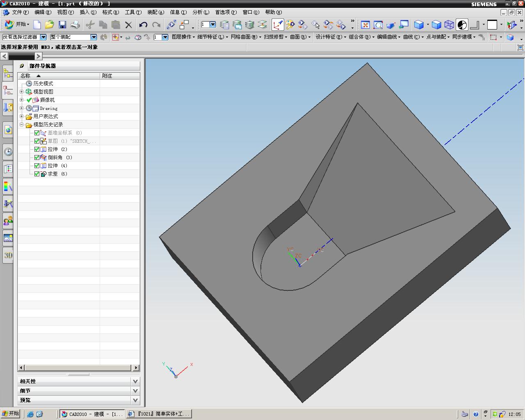This screenshot has width=525, height=420.
Task: Open the 设计特征 toolbar group
Action: point(328,37)
